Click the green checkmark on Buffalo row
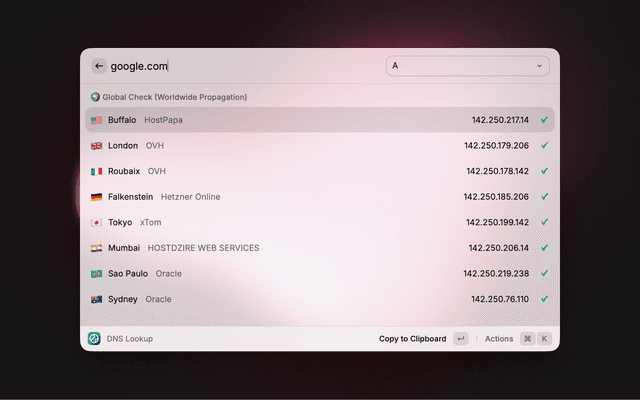The width and height of the screenshot is (640, 400). tap(544, 120)
